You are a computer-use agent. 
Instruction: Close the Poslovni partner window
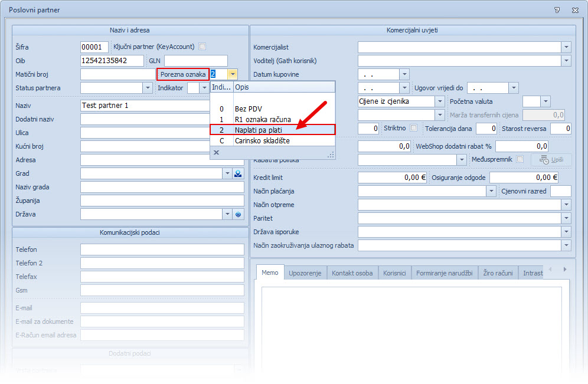(574, 10)
